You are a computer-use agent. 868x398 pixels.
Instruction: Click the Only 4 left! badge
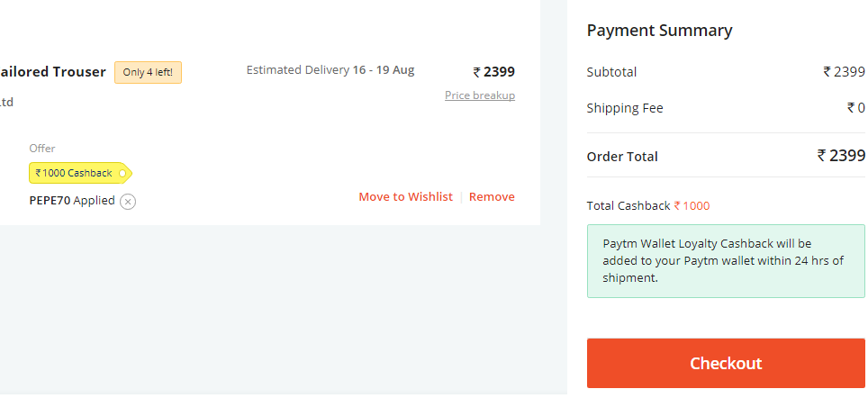(x=148, y=73)
